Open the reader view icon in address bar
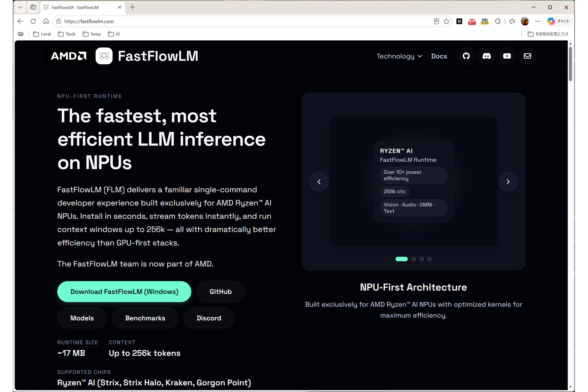Viewport: 588px width, 392px height. coord(436,21)
